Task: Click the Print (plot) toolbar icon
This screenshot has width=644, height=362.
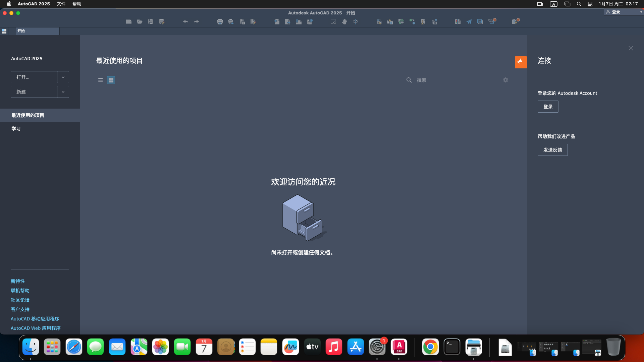Action: (x=220, y=21)
